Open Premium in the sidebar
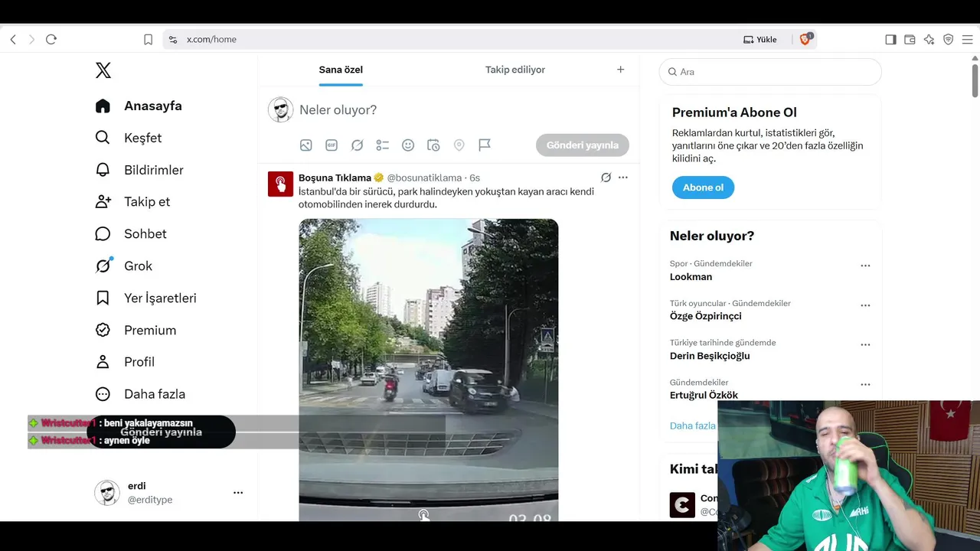The height and width of the screenshot is (551, 980). (136, 331)
